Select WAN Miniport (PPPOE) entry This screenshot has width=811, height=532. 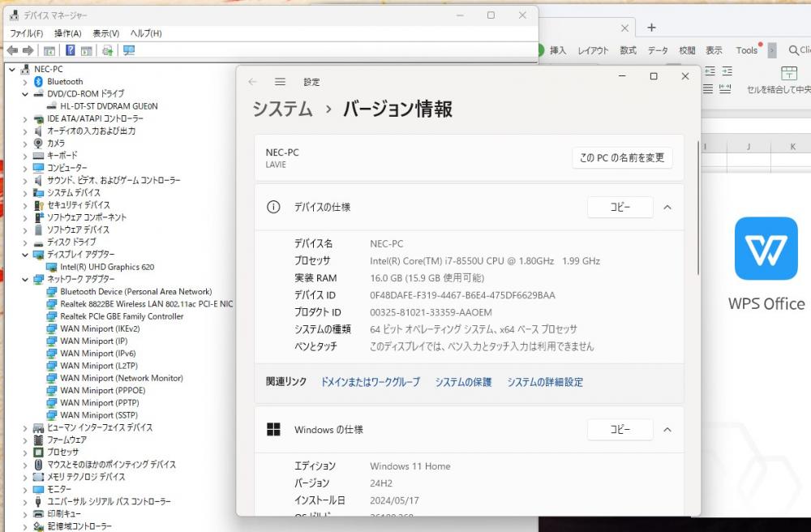103,390
